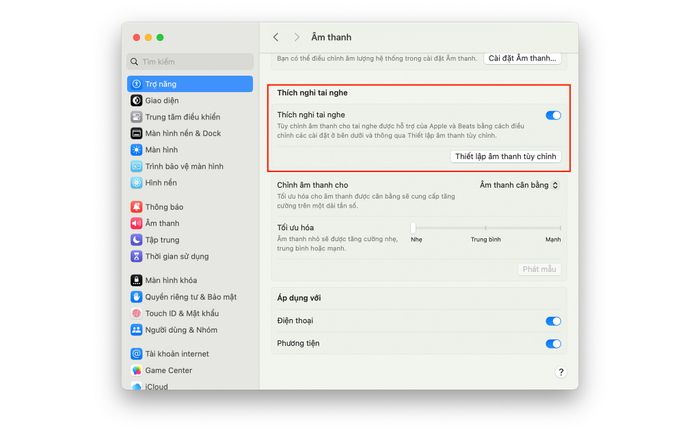Viewport: 700px width, 433px height.
Task: Click the search magnifier icon
Action: click(x=134, y=62)
